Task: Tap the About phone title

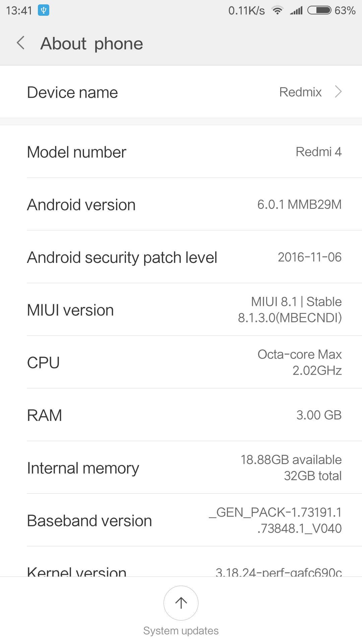Action: (92, 44)
